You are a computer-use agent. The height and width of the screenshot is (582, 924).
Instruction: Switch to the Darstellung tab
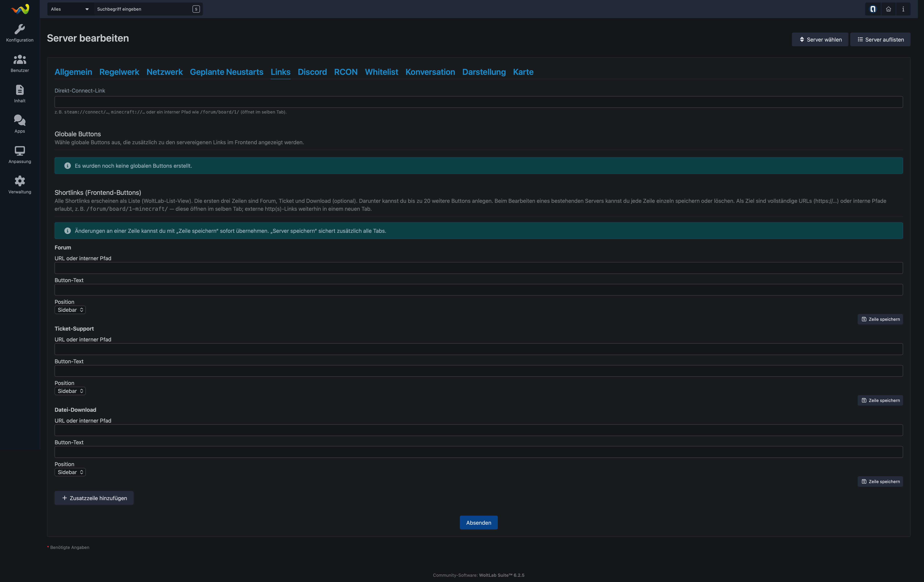pyautogui.click(x=484, y=72)
